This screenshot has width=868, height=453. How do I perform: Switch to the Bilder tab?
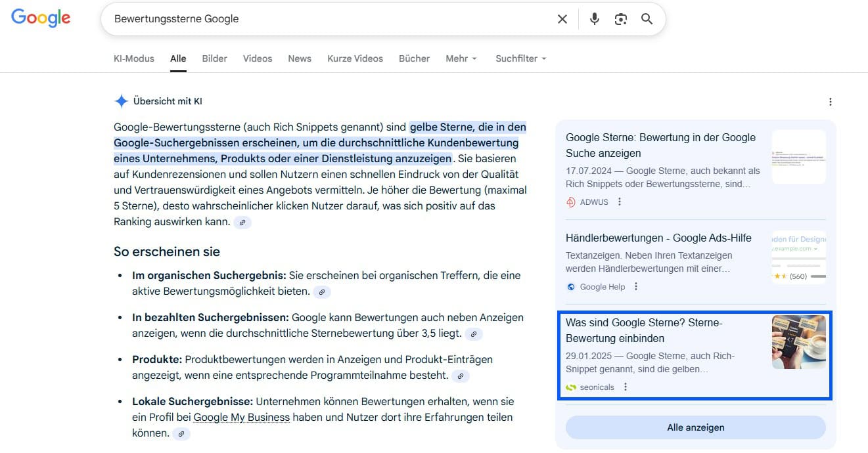point(214,58)
